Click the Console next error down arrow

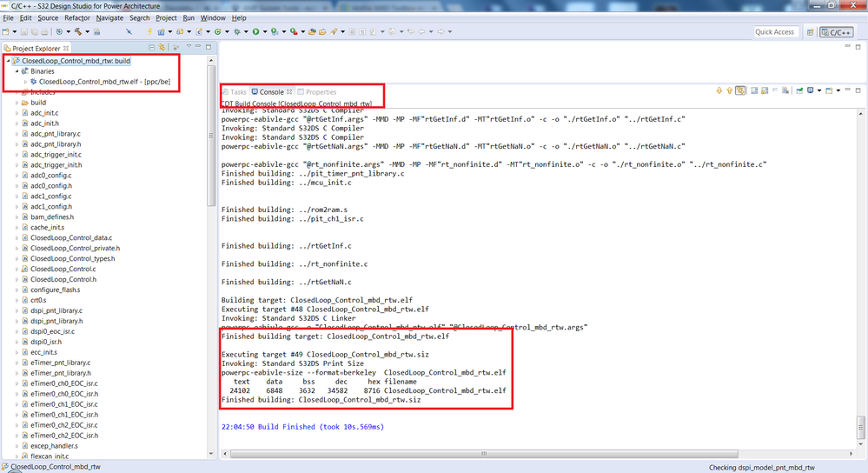719,90
